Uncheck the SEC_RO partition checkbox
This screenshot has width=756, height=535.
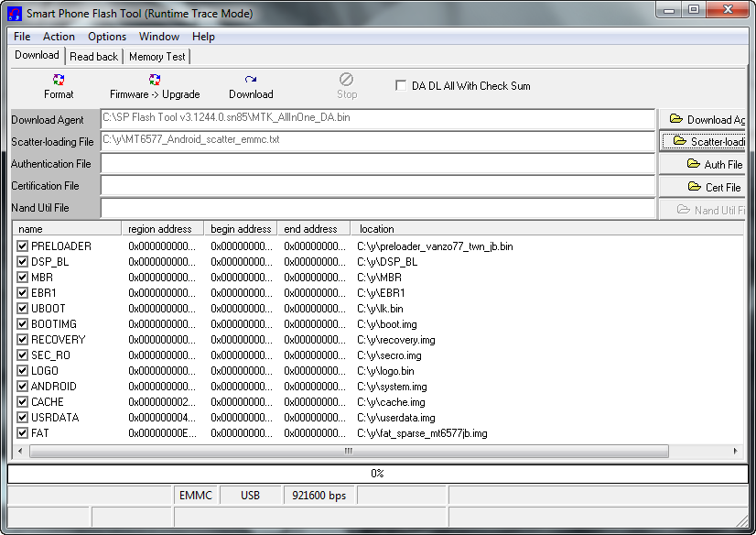click(22, 355)
